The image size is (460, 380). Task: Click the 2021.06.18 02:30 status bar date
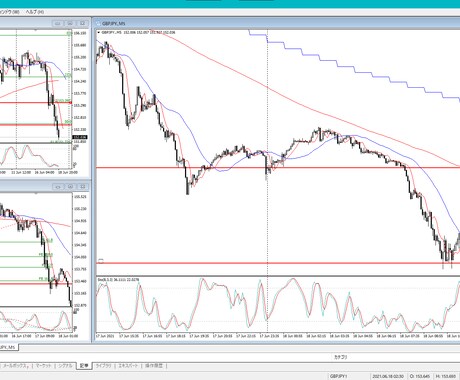[x=388, y=376]
